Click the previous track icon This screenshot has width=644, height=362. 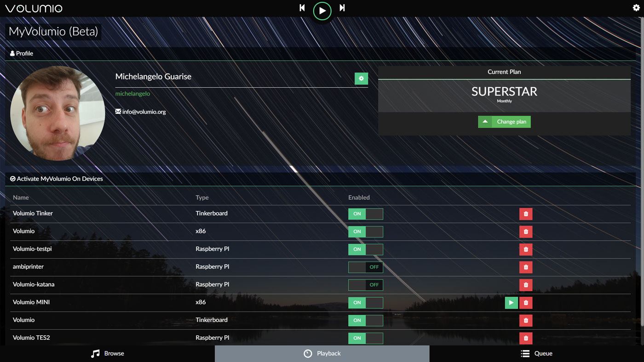coord(302,8)
